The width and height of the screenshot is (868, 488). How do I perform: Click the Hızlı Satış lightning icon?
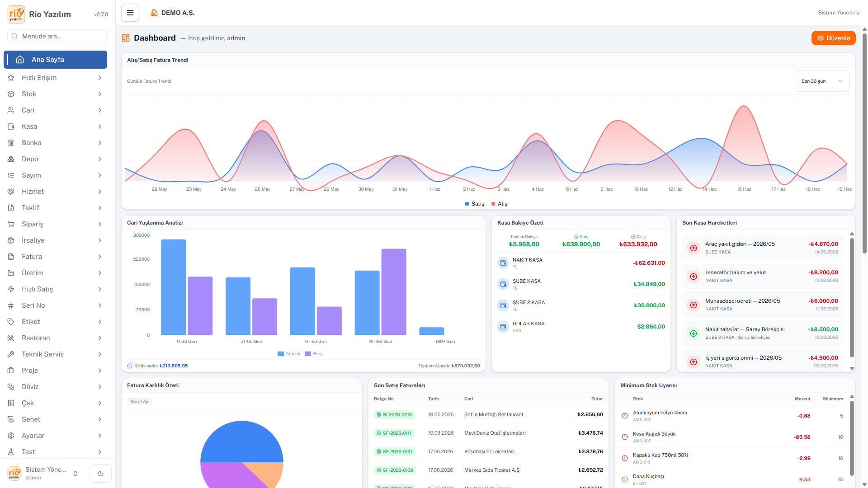[11, 289]
